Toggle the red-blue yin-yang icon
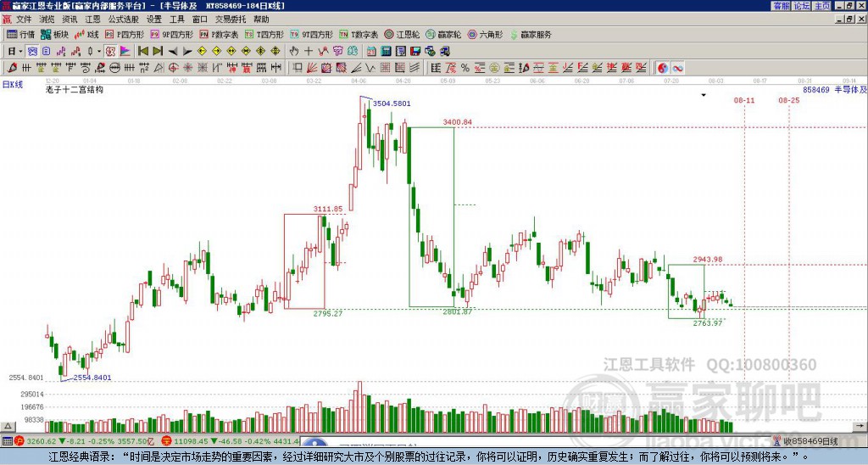 [x=663, y=68]
